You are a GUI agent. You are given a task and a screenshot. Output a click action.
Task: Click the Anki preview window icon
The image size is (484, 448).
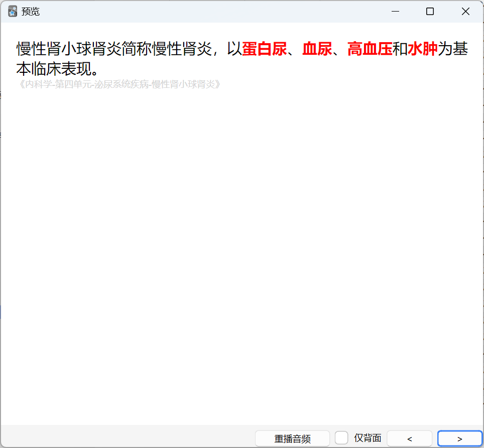(13, 12)
